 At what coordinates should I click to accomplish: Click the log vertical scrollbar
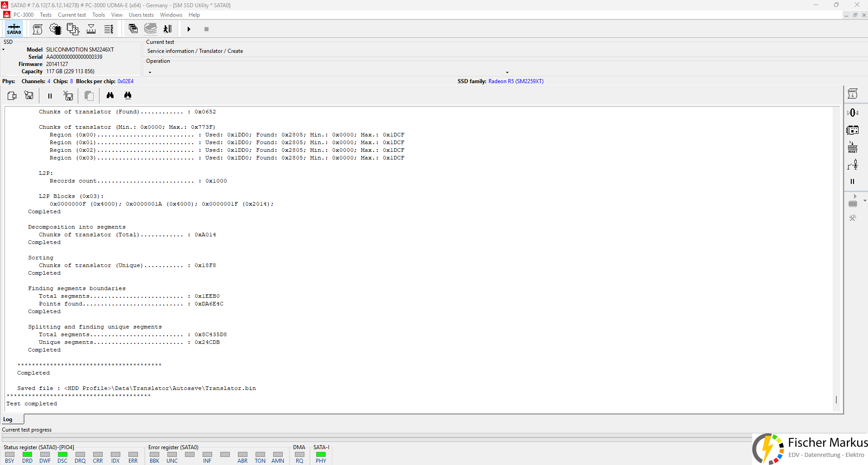[836, 259]
